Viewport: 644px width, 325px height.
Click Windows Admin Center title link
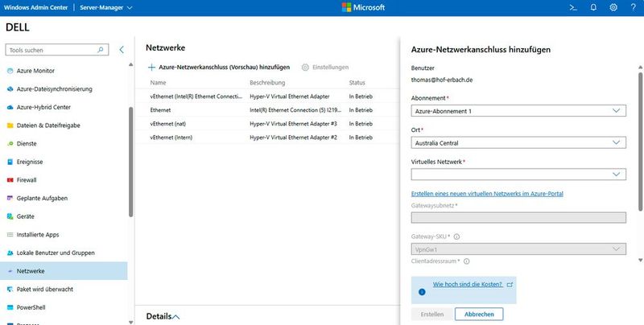35,7
